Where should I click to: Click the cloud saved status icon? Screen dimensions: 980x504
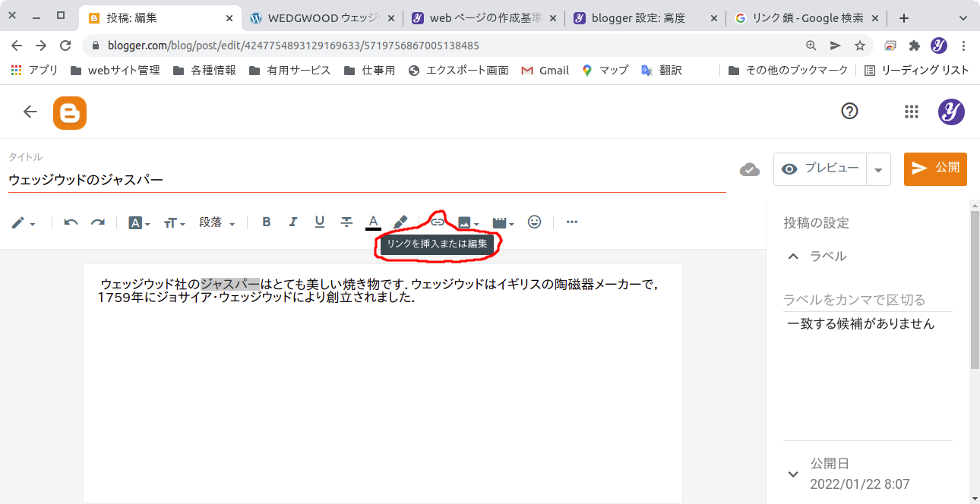point(750,169)
